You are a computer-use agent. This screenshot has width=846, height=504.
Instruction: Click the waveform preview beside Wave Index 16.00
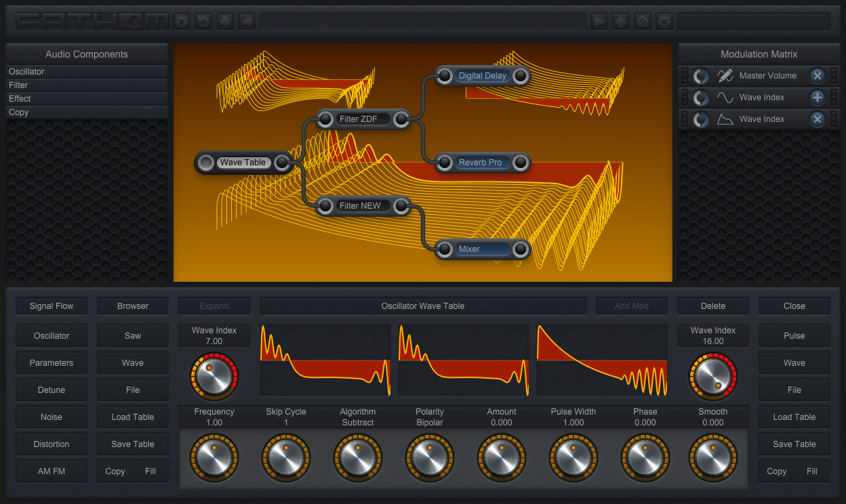(x=602, y=360)
